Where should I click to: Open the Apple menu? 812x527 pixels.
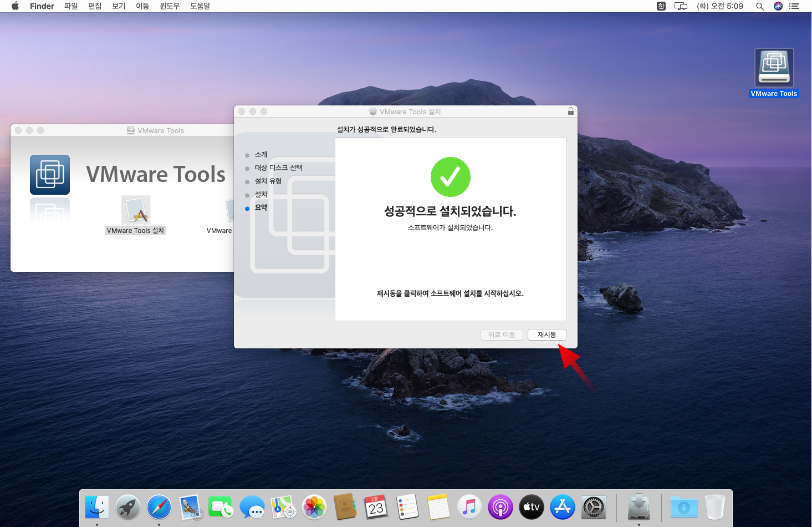[15, 6]
